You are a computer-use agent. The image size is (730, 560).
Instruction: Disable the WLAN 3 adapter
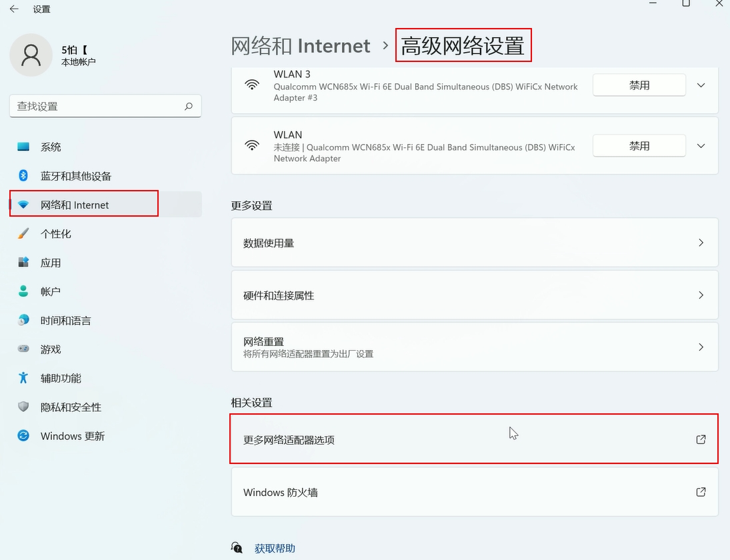tap(639, 85)
